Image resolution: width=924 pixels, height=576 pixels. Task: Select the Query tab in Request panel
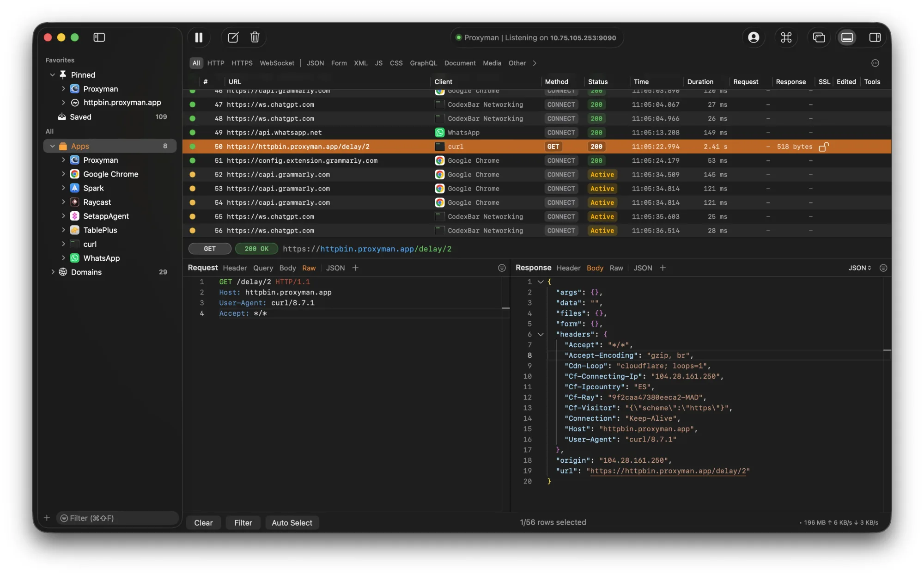(x=263, y=268)
